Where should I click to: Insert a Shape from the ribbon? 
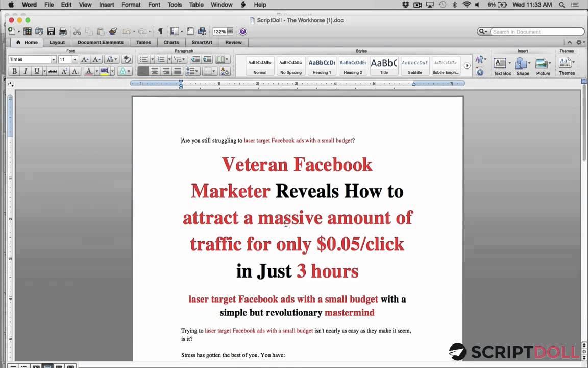(x=523, y=66)
